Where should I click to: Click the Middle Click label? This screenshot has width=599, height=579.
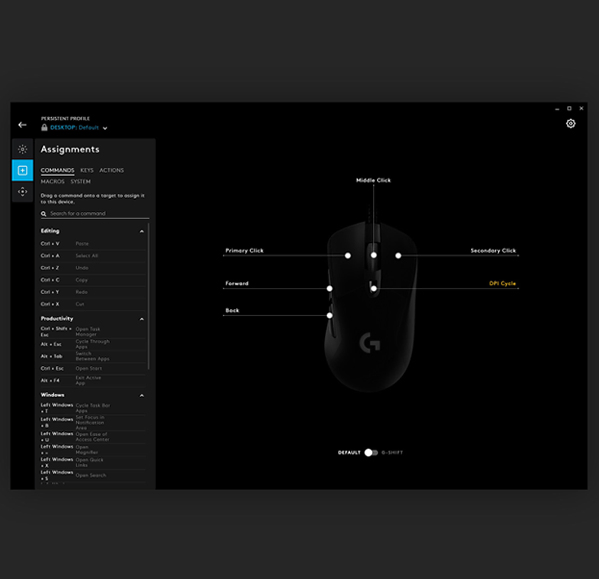pos(373,180)
